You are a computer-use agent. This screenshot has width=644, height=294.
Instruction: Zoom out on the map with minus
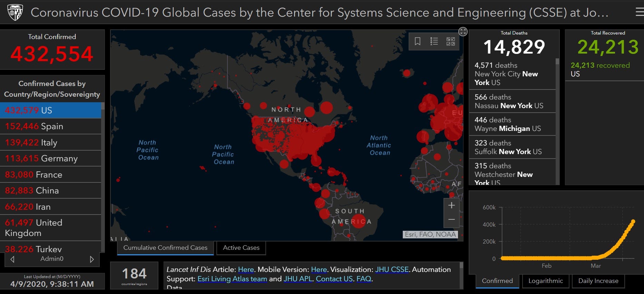tap(451, 220)
